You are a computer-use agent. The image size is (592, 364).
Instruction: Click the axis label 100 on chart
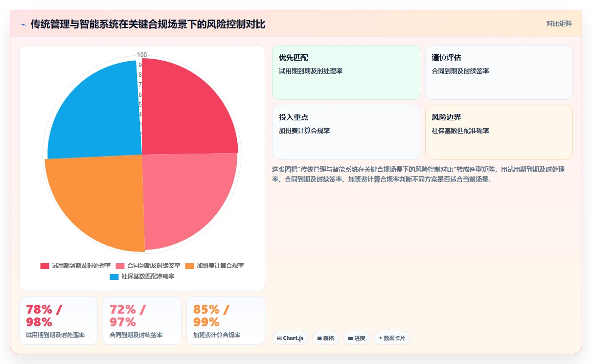(x=142, y=55)
